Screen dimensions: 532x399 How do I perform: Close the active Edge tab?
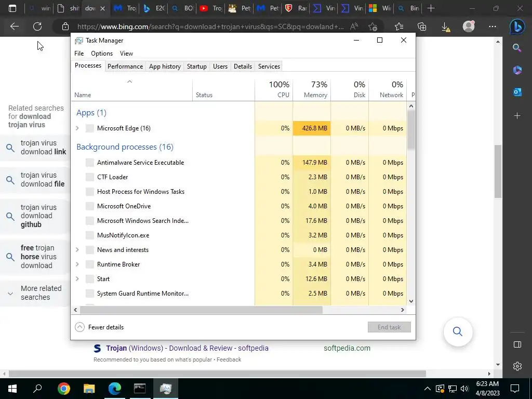103,8
